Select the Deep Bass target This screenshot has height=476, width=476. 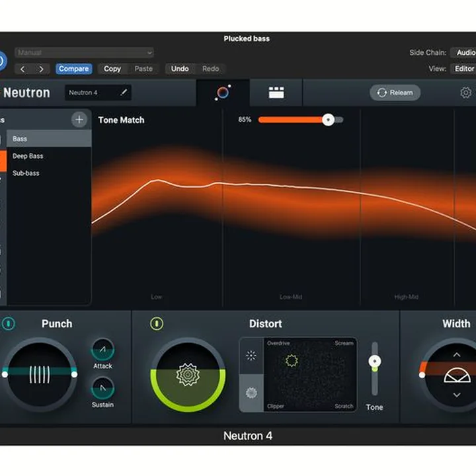click(49, 156)
